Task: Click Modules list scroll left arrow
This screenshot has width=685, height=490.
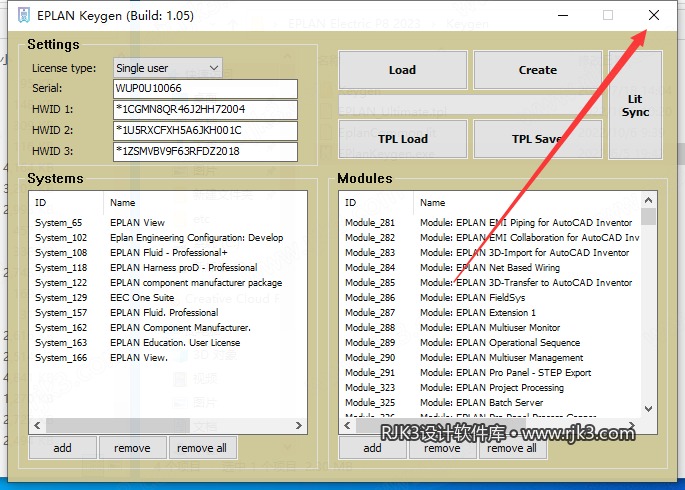Action: 347,425
